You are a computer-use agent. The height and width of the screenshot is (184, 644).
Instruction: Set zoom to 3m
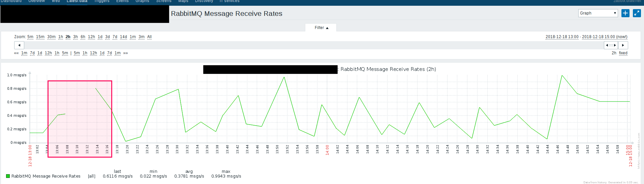click(x=142, y=37)
